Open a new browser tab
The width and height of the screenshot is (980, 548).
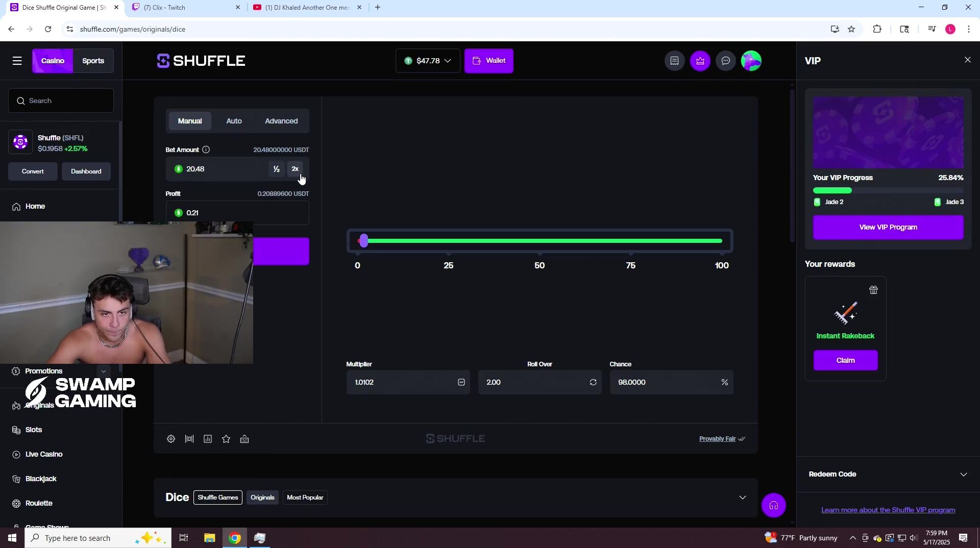tap(377, 8)
